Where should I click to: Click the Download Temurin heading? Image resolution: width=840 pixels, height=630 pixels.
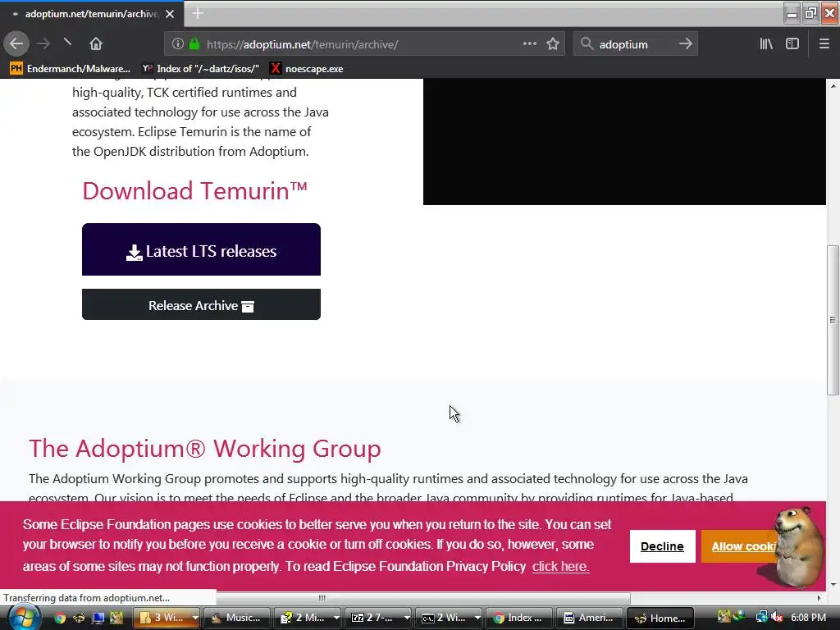pos(194,190)
